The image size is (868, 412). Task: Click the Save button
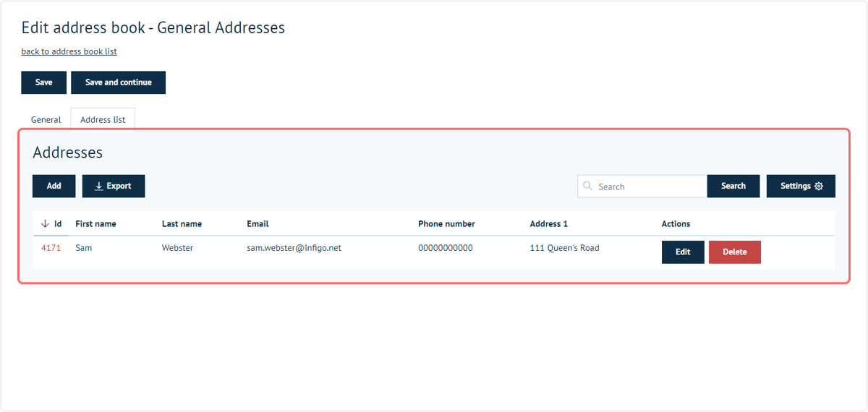[x=43, y=82]
